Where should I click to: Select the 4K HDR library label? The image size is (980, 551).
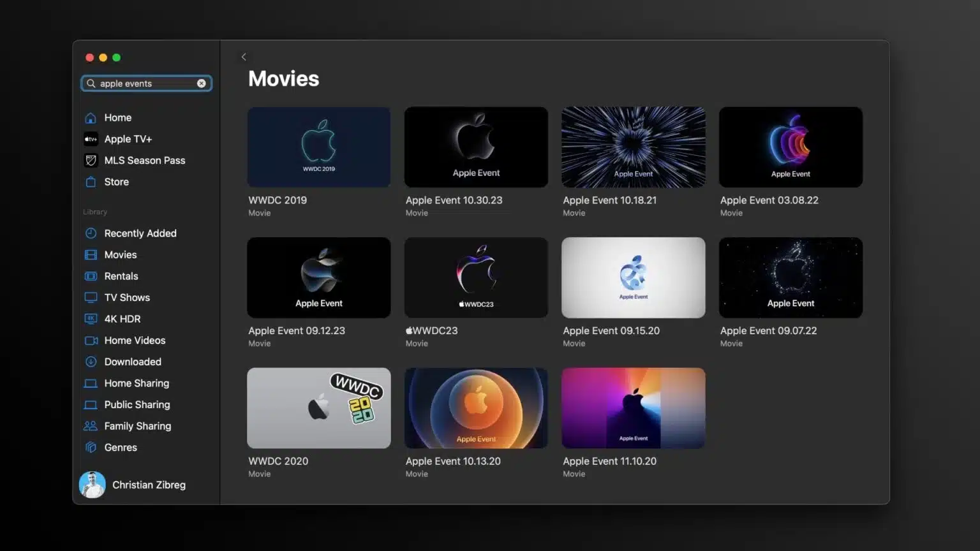[122, 319]
